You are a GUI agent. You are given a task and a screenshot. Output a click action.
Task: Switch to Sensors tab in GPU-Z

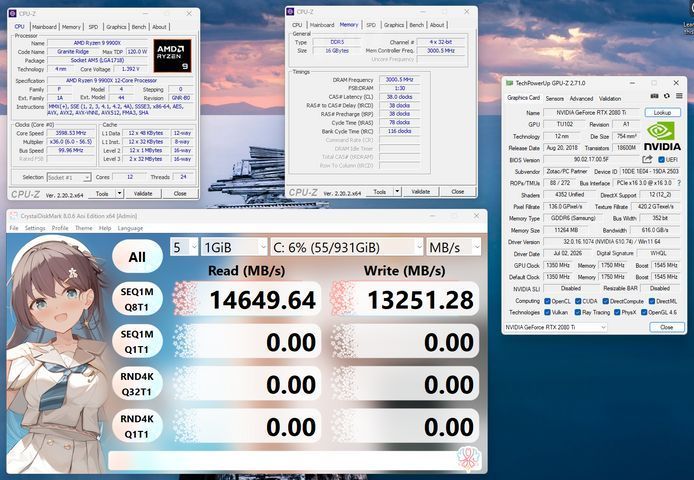[x=555, y=98]
